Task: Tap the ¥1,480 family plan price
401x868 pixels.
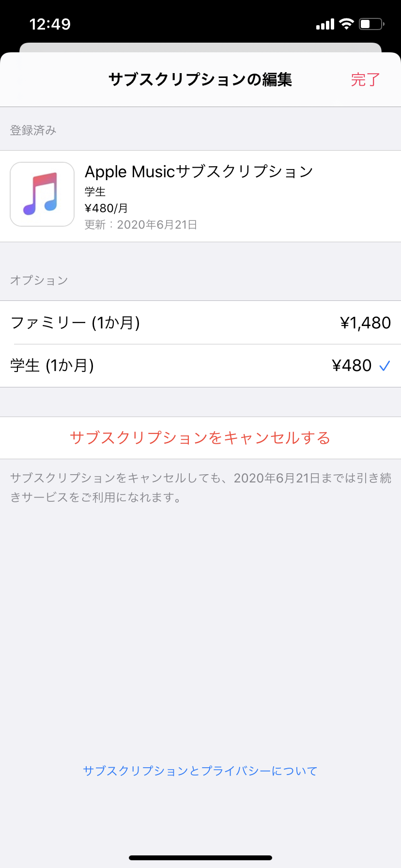Action: [x=365, y=323]
